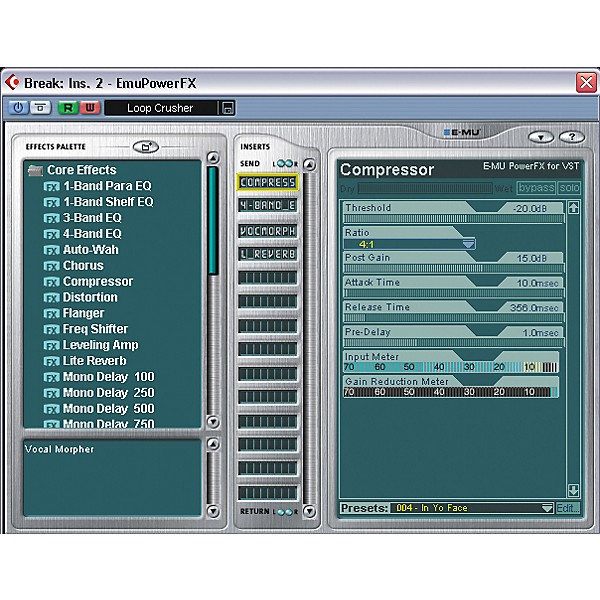Viewport: 600px width, 600px height.
Task: Click the RETURN L/R indicator lights
Action: pyautogui.click(x=285, y=512)
